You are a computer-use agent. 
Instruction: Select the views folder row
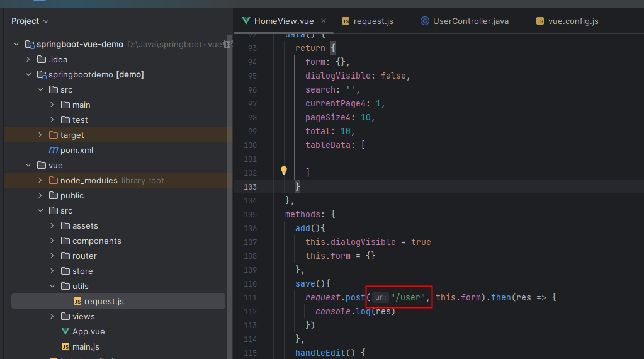pyautogui.click(x=118, y=316)
